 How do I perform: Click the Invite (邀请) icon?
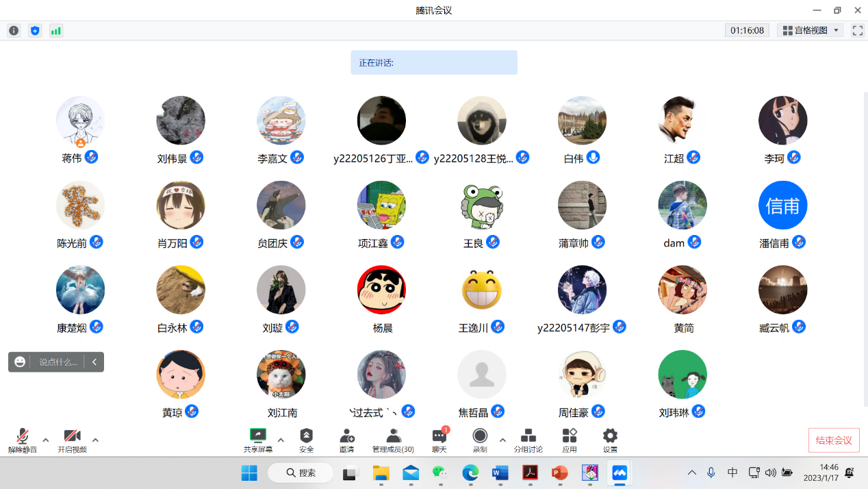pyautogui.click(x=346, y=440)
